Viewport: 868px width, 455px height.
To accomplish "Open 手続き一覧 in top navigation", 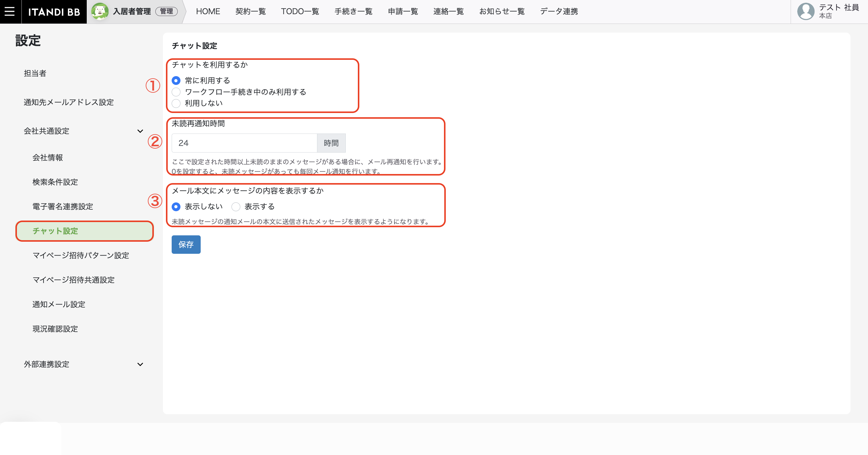I will coord(354,11).
